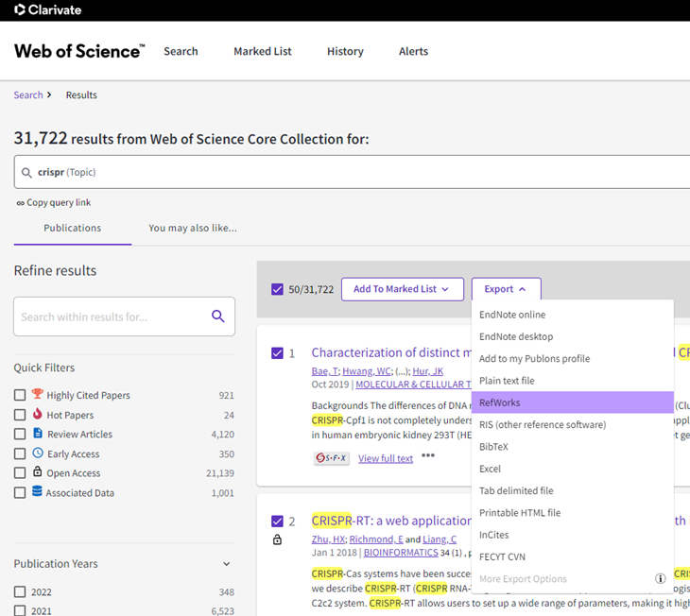This screenshot has width=690, height=616.
Task: Open the Characterization of distinct article title
Action: (391, 352)
